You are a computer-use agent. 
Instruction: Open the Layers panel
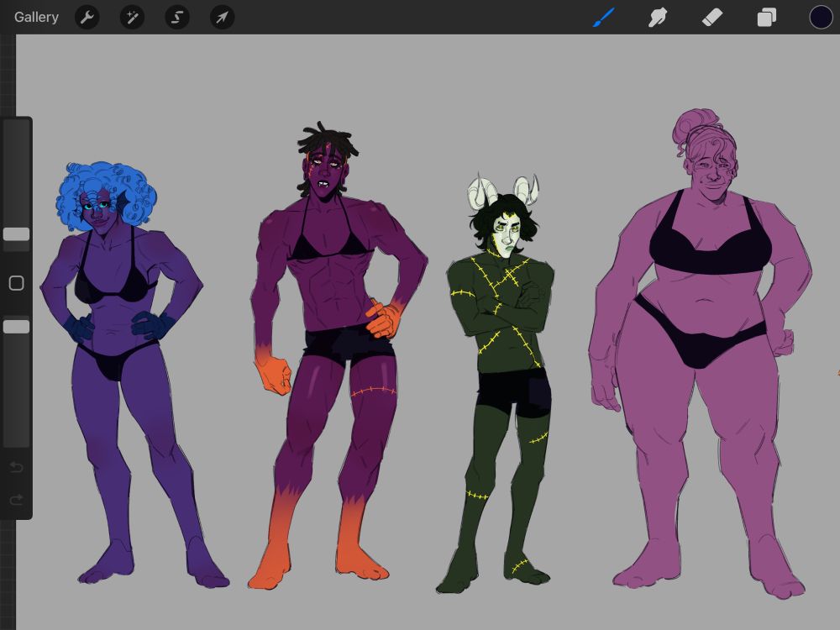click(767, 17)
